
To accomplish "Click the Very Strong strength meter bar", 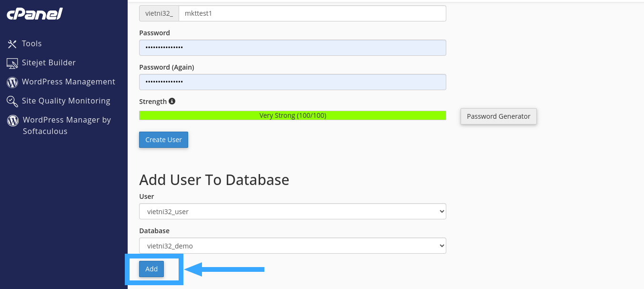I will coord(292,115).
